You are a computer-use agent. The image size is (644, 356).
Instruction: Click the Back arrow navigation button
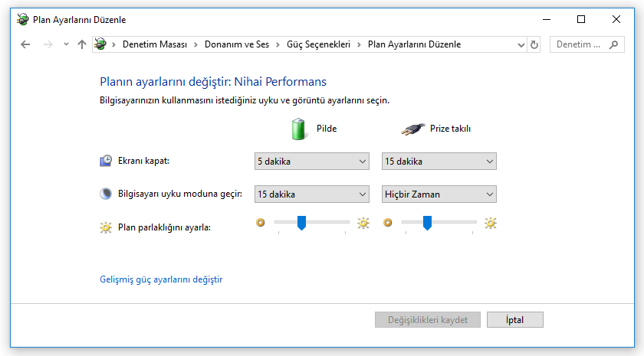coord(25,44)
